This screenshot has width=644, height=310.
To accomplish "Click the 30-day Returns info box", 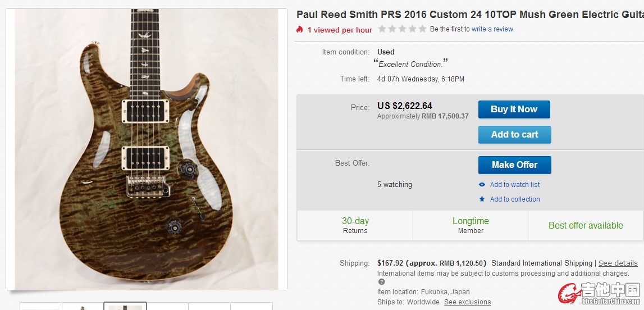I will coord(355,225).
